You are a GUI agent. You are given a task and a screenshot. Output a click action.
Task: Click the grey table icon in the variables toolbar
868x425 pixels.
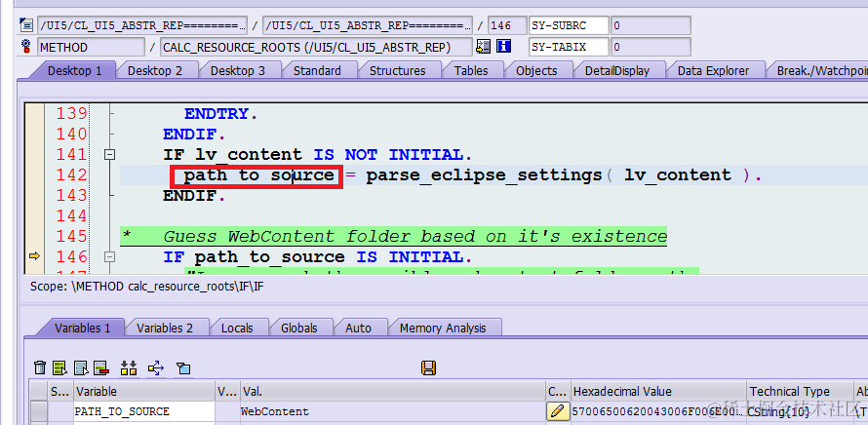(81, 367)
